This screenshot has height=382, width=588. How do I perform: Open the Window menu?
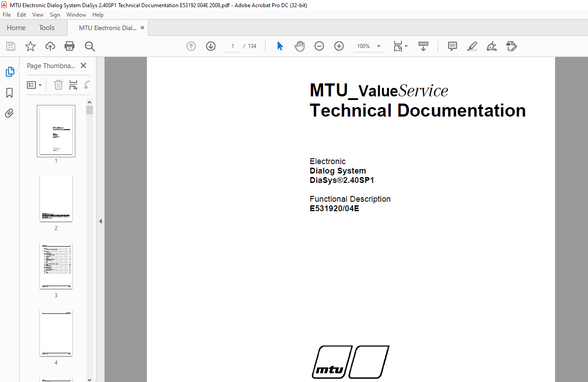pyautogui.click(x=76, y=15)
